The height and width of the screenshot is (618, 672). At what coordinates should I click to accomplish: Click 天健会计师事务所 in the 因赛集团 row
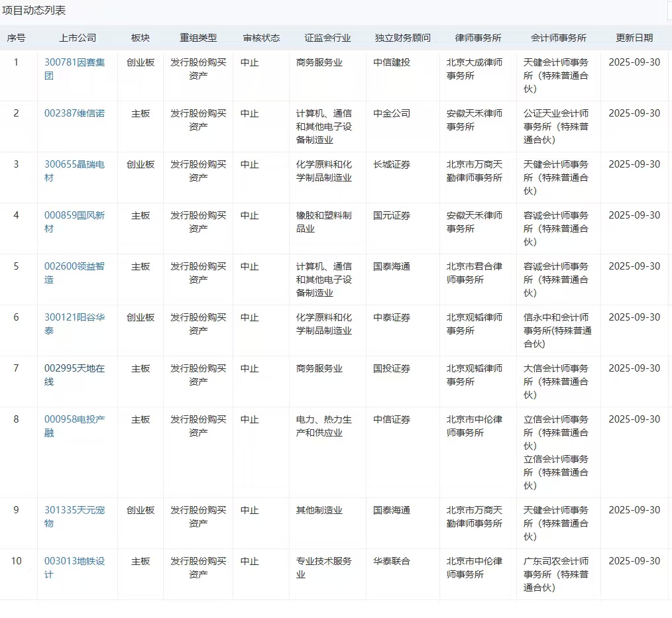click(556, 76)
